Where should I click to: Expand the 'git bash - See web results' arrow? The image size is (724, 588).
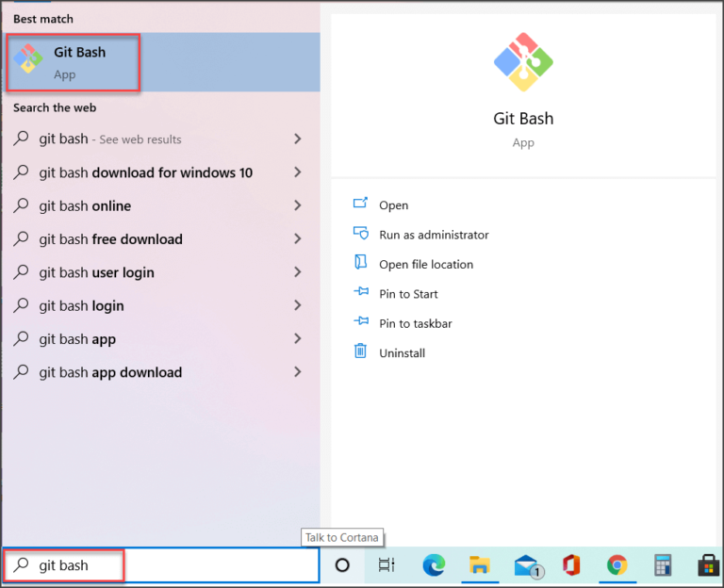point(298,139)
